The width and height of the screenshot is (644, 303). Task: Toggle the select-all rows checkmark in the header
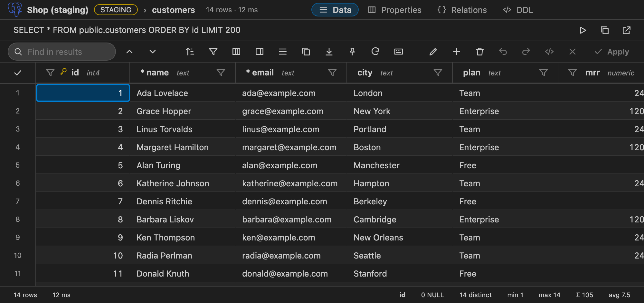18,73
